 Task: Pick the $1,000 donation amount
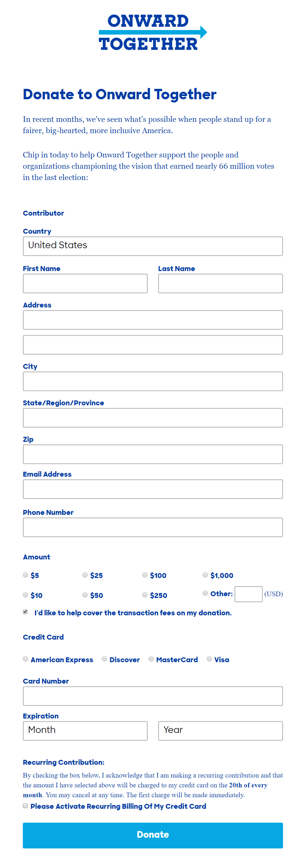[x=205, y=575]
